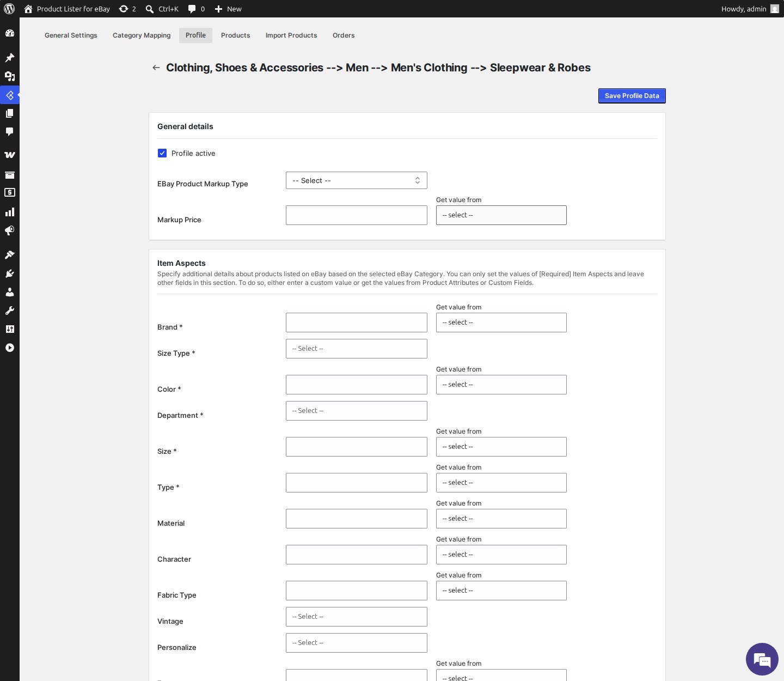This screenshot has width=784, height=681.
Task: Uncheck the Profile active checkbox
Action: 162,153
